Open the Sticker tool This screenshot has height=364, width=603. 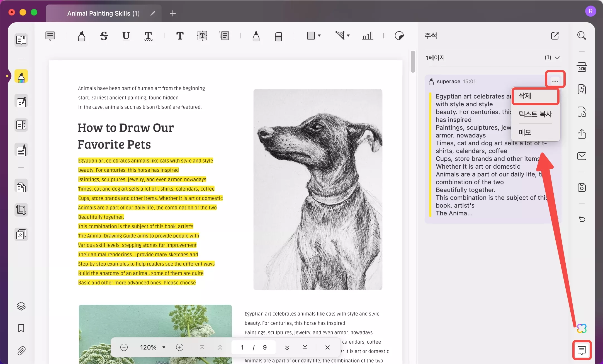[399, 36]
